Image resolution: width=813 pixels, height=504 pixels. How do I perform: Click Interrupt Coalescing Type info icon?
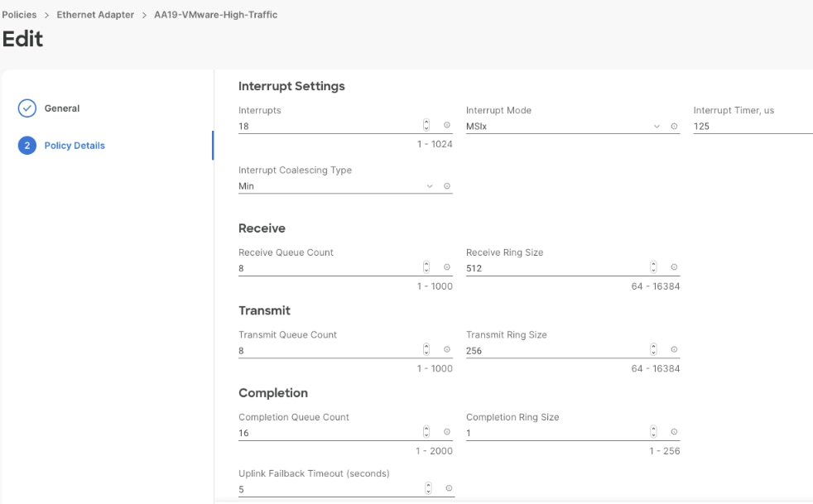point(445,185)
